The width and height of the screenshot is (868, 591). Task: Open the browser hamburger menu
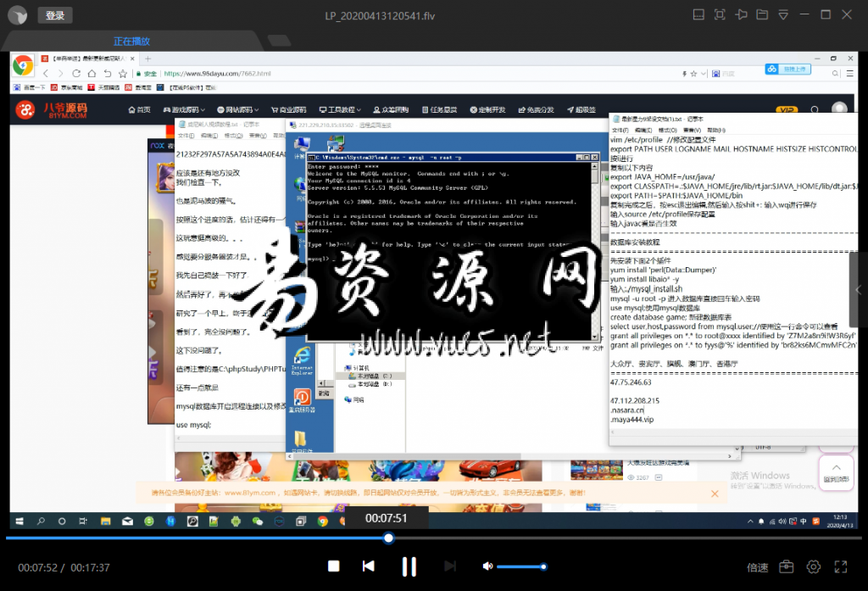click(x=849, y=74)
